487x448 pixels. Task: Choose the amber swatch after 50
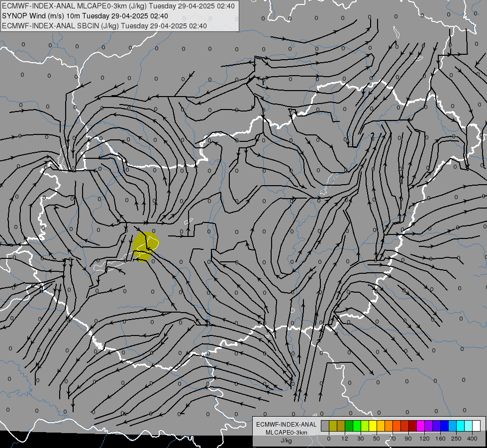(x=381, y=426)
